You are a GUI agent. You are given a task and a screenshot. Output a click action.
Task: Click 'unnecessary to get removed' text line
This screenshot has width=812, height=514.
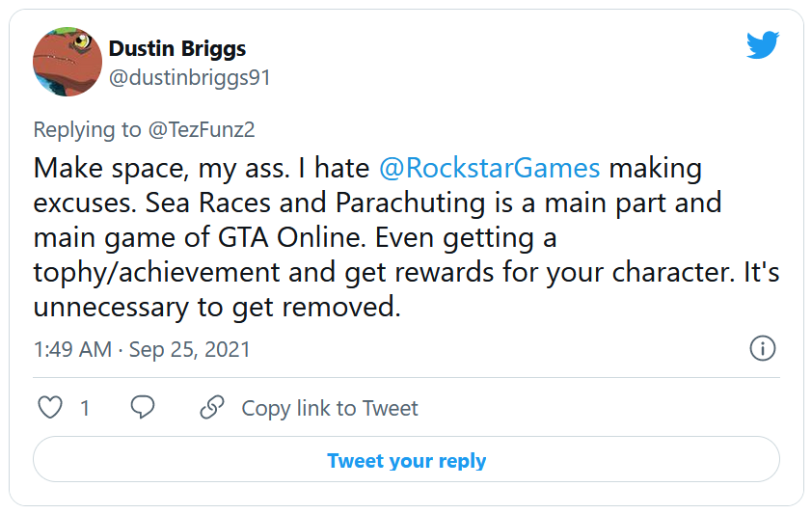216,307
